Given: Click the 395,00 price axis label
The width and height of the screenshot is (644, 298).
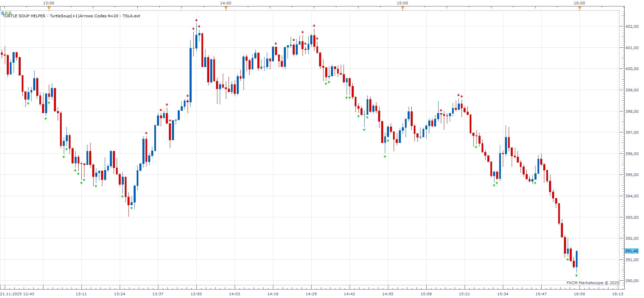Looking at the screenshot, I should click(632, 175).
